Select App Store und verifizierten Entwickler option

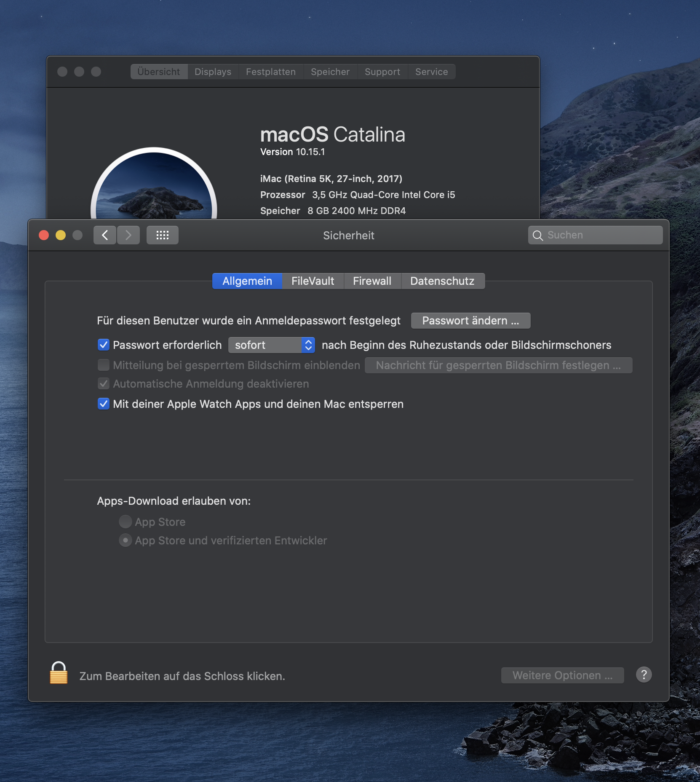coord(126,540)
